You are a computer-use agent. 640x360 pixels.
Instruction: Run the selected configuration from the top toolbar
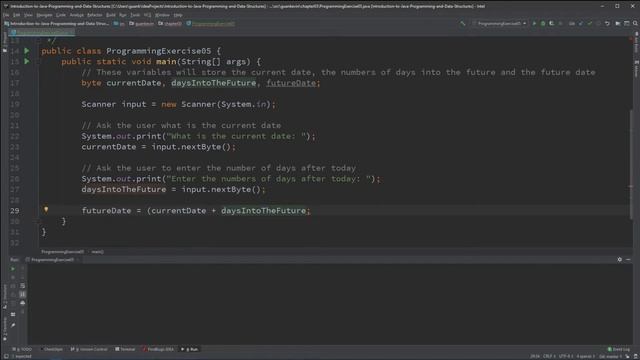click(534, 24)
